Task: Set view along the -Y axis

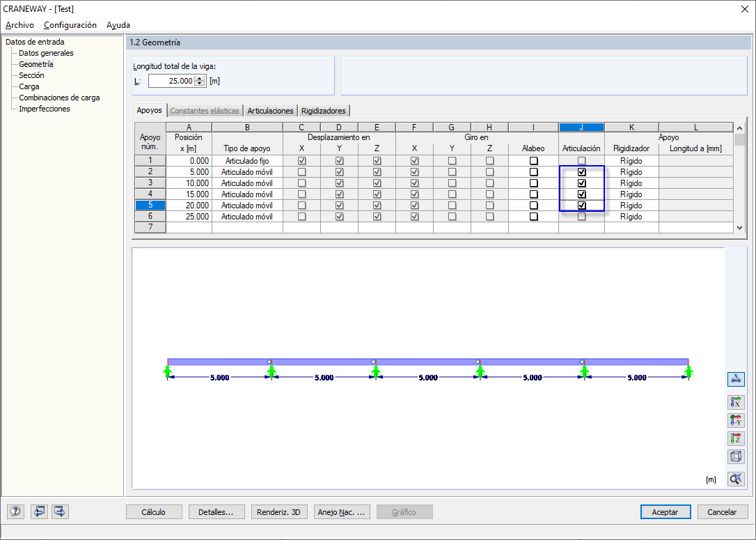Action: tap(736, 420)
